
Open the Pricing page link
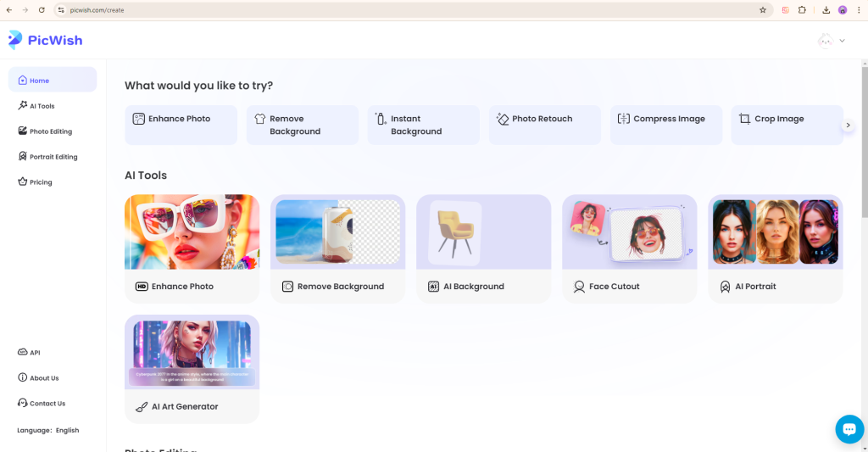pyautogui.click(x=40, y=182)
